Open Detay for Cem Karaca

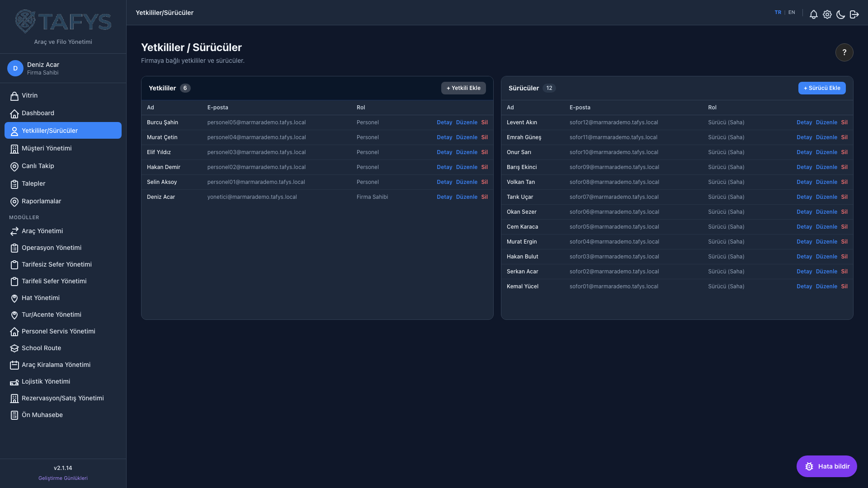[804, 227]
